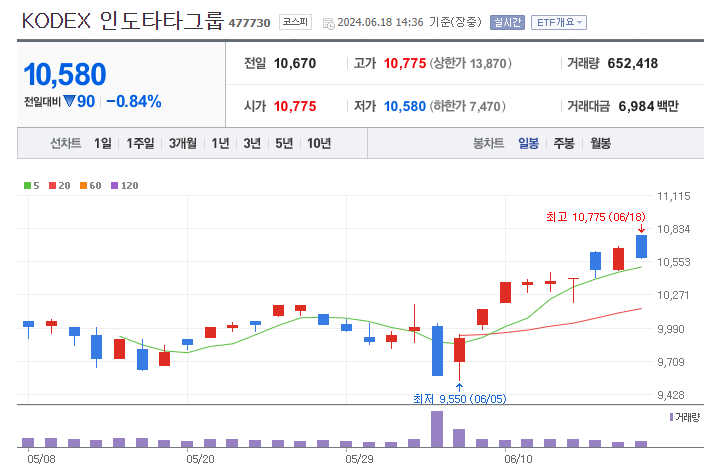This screenshot has height=472, width=704.
Task: Click the 06/10 date axis label
Action: tap(518, 459)
